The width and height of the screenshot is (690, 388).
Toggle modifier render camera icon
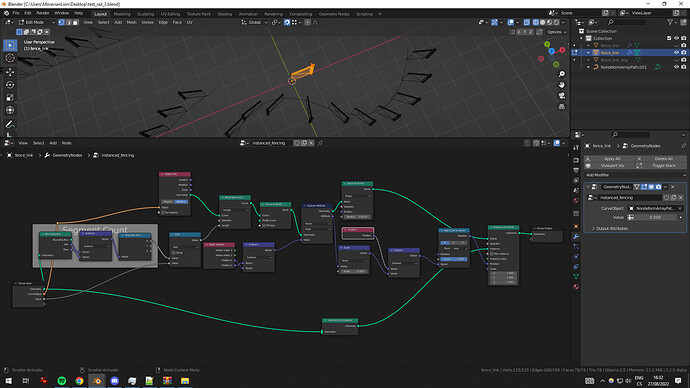point(658,187)
